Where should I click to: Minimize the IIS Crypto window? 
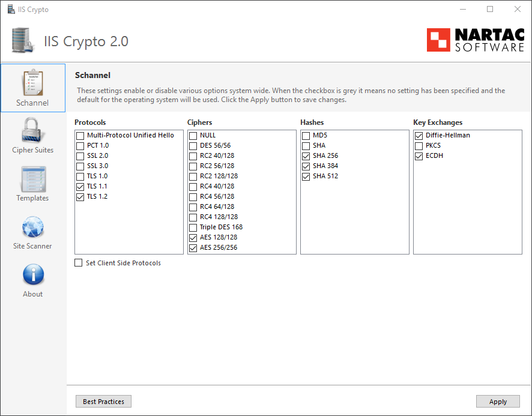(x=463, y=9)
